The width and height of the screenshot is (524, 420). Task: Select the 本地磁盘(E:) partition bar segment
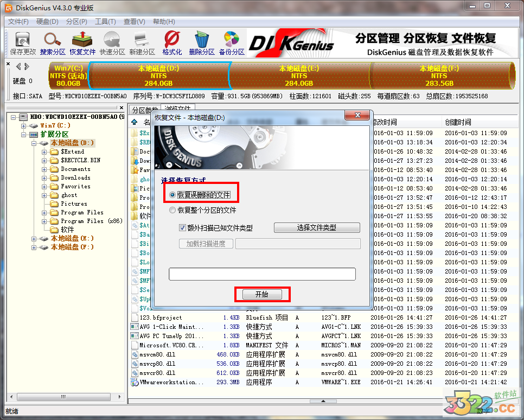click(299, 75)
